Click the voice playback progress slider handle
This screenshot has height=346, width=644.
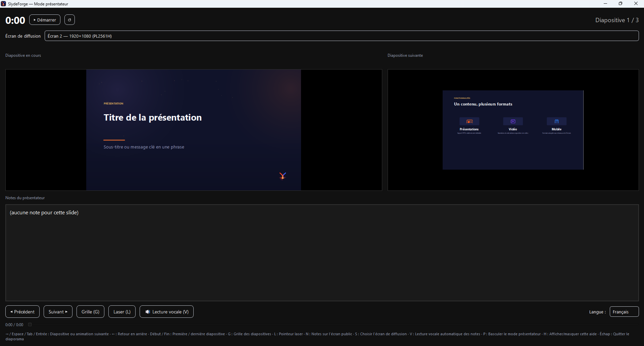point(30,325)
